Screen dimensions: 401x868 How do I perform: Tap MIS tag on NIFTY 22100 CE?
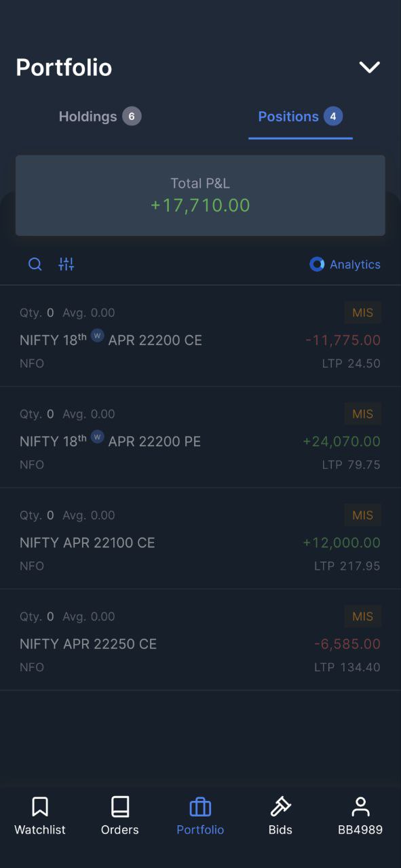point(362,515)
